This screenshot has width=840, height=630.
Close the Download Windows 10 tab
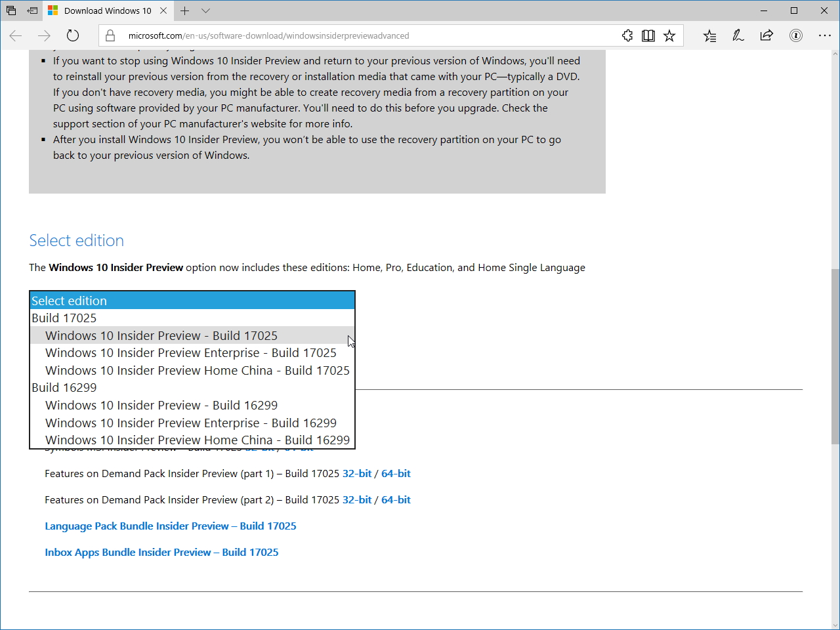(163, 10)
